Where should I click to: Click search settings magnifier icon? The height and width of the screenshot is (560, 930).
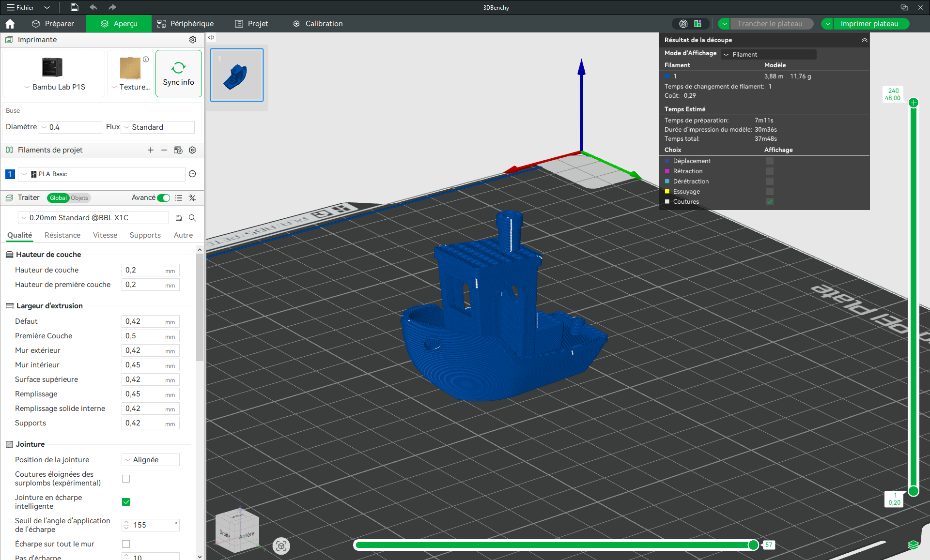click(192, 218)
